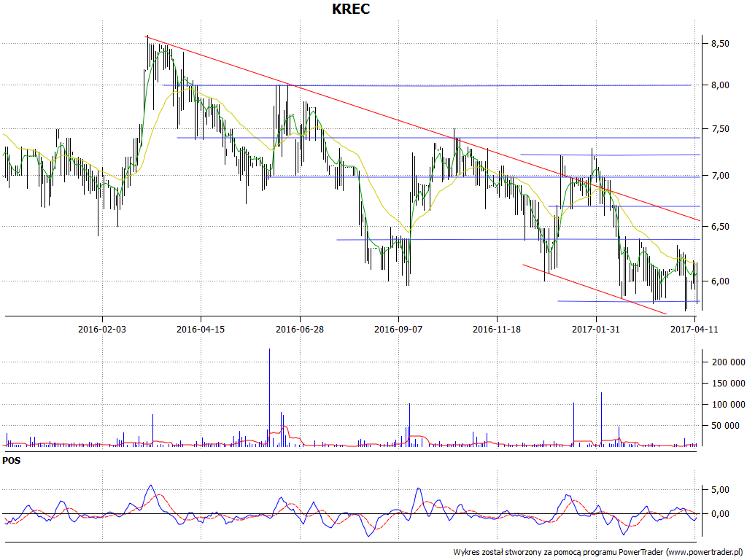The width and height of the screenshot is (747, 560).
Task: Open the PowerTrader credit text link
Action: pyautogui.click(x=599, y=553)
